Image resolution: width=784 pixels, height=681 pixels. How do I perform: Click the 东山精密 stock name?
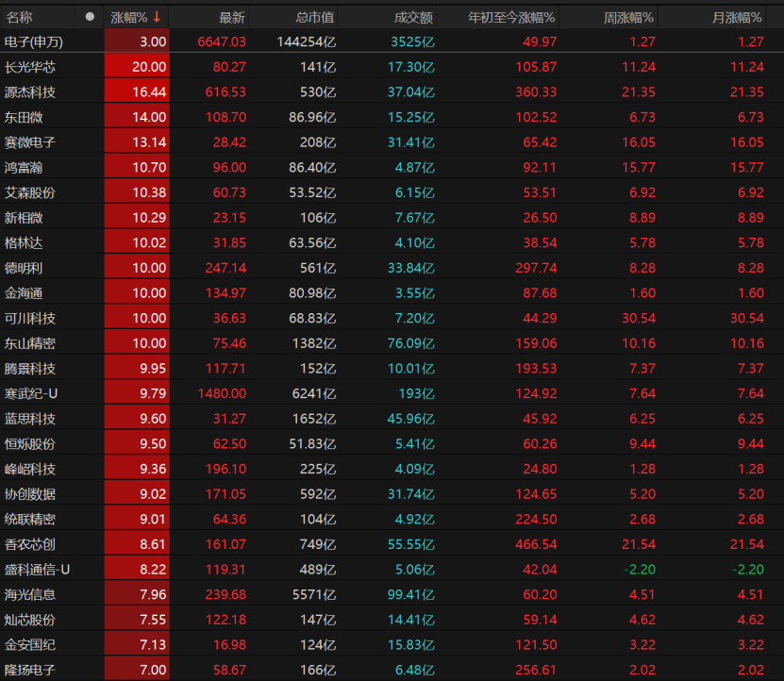click(x=30, y=343)
